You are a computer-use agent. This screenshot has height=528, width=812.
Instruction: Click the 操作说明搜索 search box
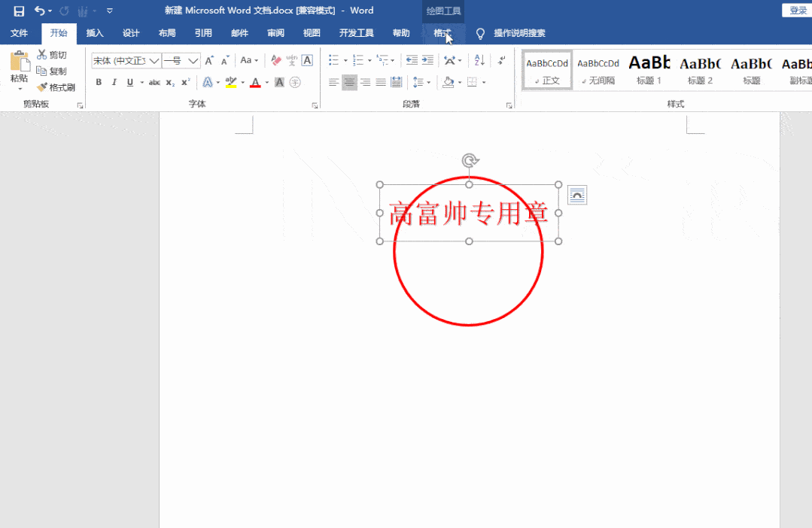pyautogui.click(x=519, y=33)
